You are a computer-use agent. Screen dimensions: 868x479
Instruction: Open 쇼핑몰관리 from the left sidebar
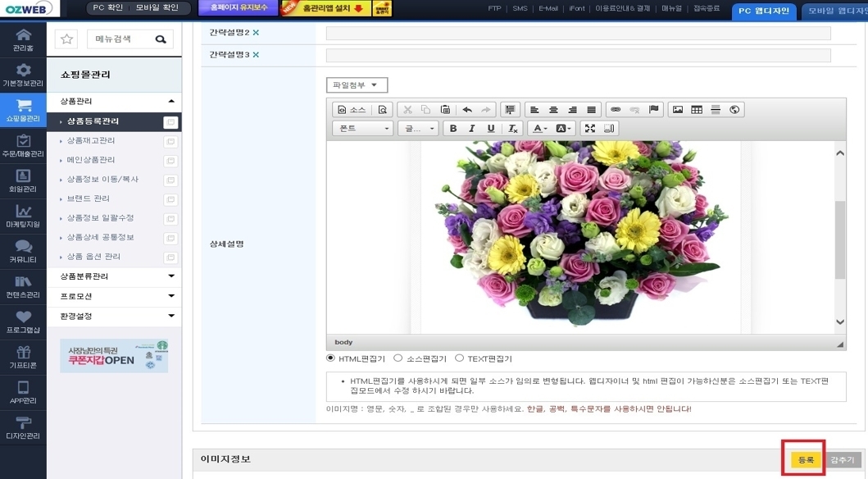(23, 110)
